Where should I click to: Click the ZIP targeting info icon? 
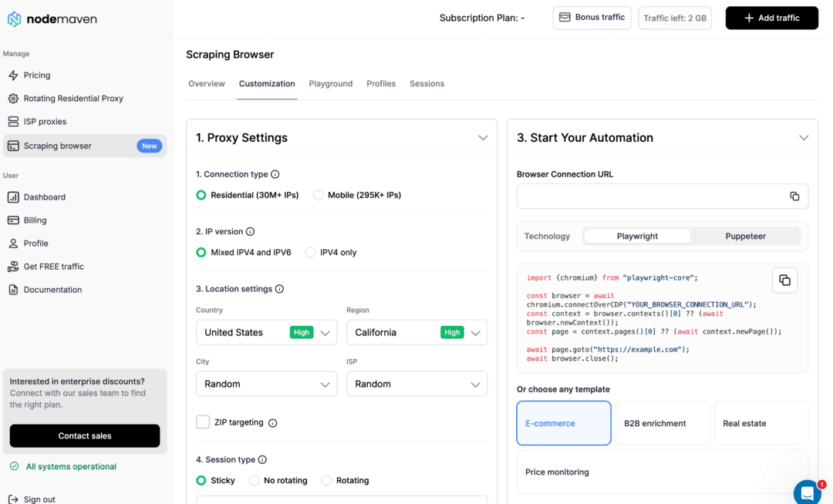[x=272, y=423]
